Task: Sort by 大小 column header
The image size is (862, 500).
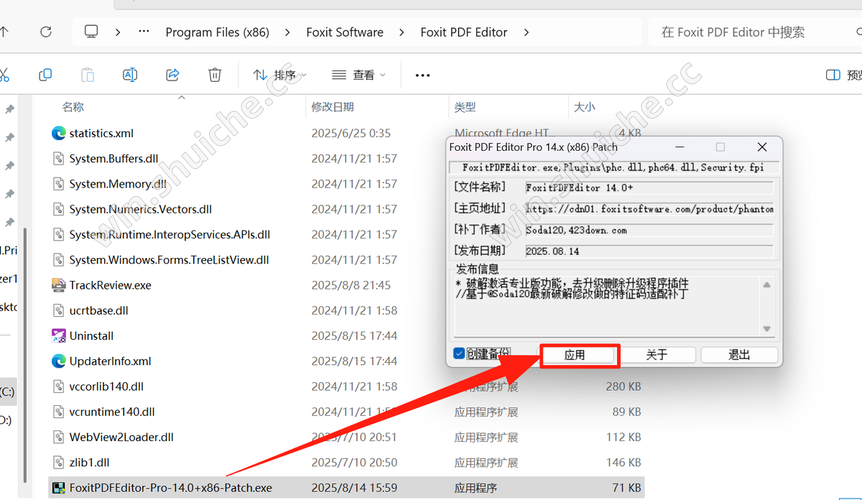Action: point(584,107)
